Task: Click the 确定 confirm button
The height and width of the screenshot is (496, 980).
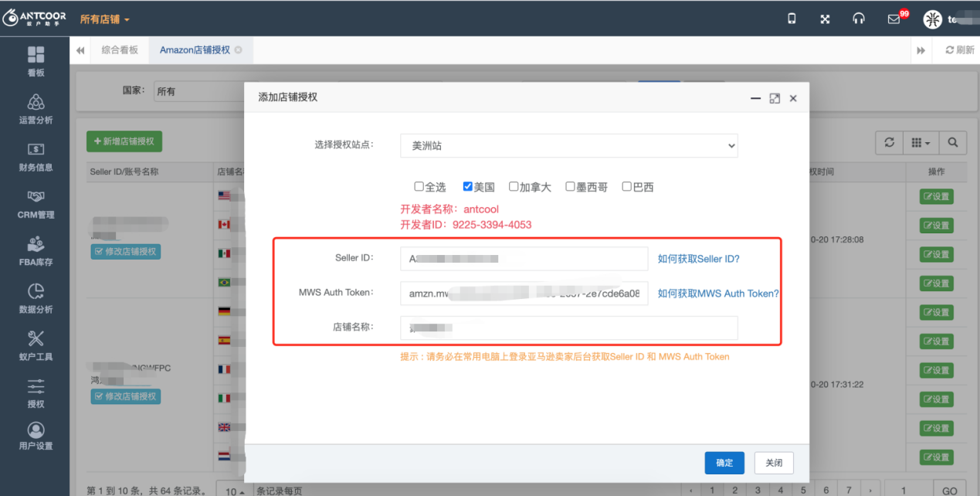Action: click(724, 463)
